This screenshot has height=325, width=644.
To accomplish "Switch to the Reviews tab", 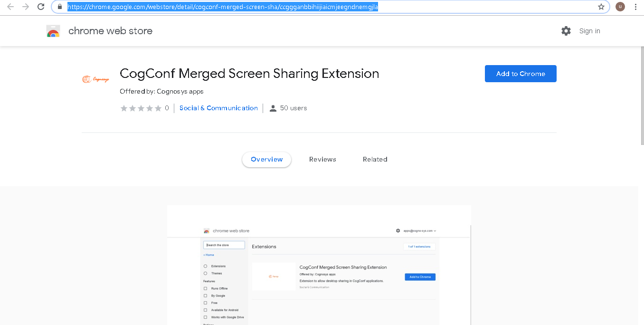I will click(322, 160).
